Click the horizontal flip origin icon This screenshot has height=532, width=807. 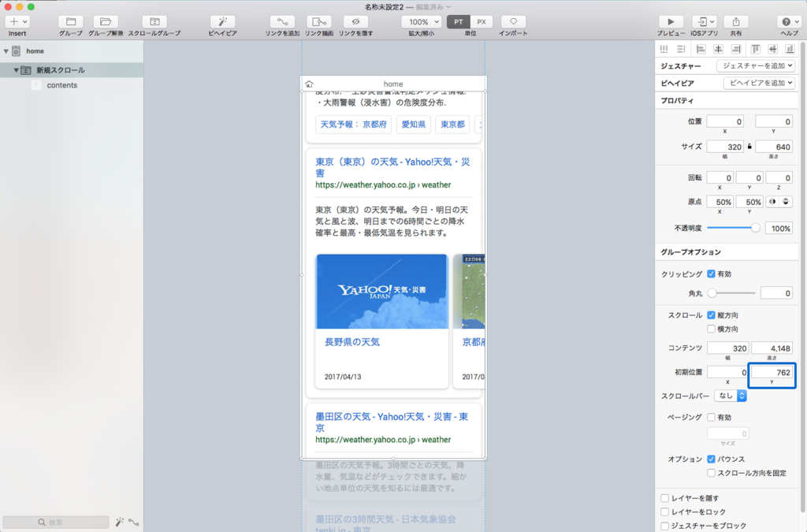[772, 202]
